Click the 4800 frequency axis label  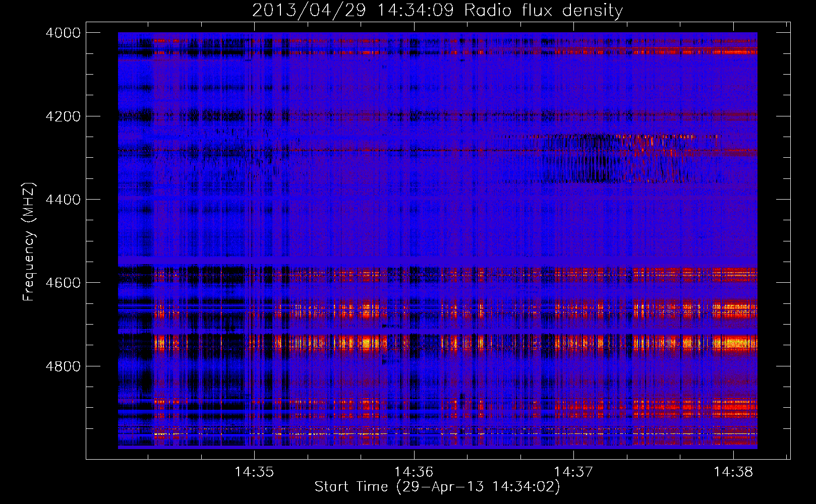click(x=63, y=366)
